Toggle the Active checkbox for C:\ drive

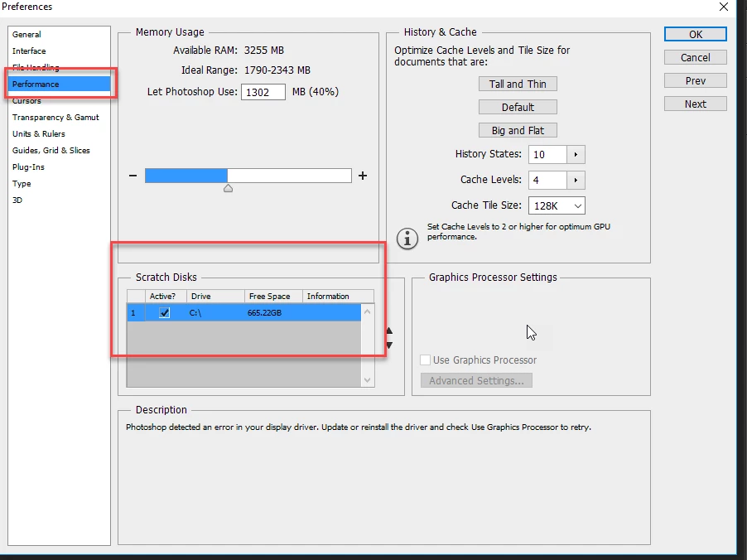coord(164,312)
